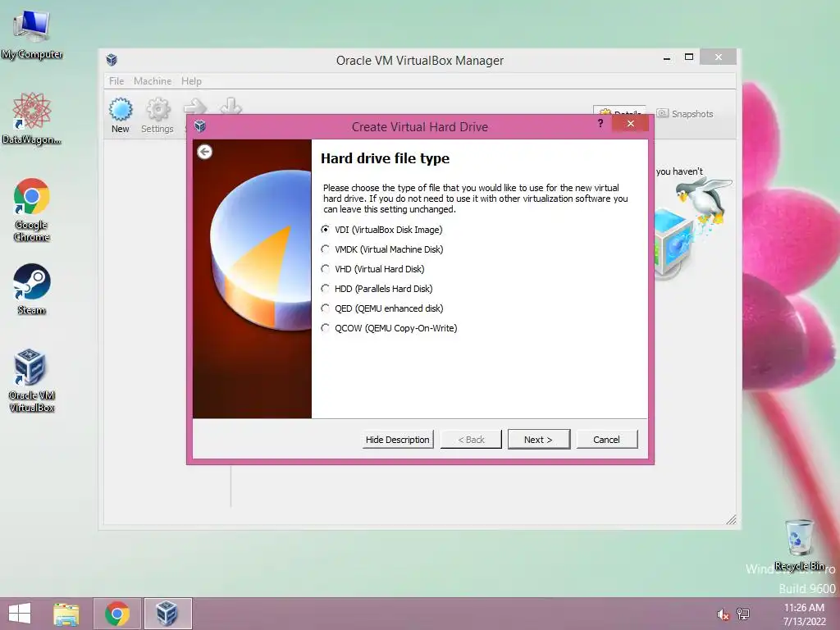Open the File menu in VirtualBox Manager
The image size is (840, 630).
pos(116,81)
